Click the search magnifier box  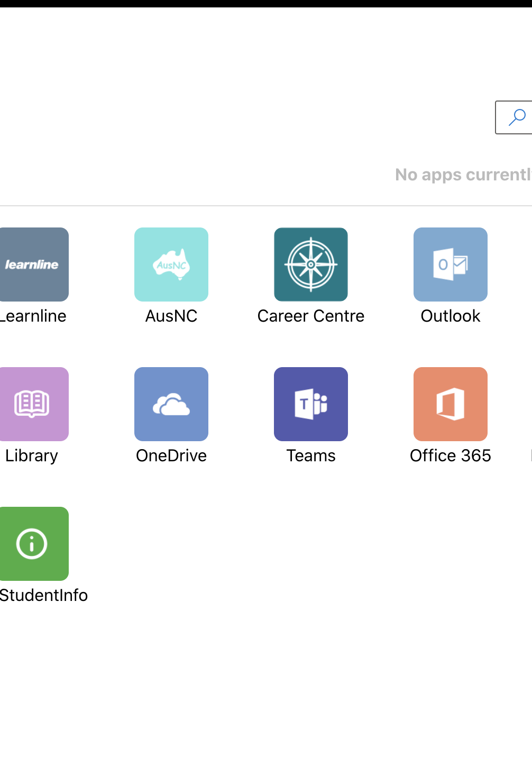tap(515, 117)
